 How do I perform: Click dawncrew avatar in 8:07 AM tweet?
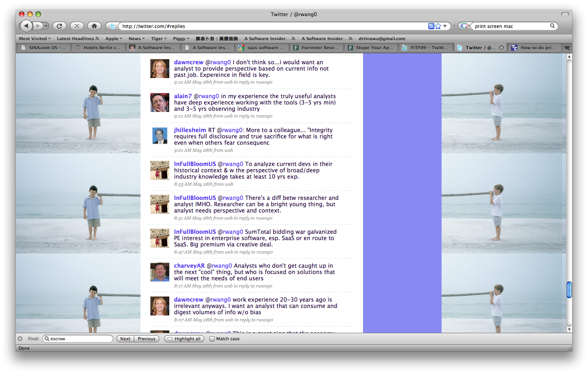pyautogui.click(x=160, y=306)
